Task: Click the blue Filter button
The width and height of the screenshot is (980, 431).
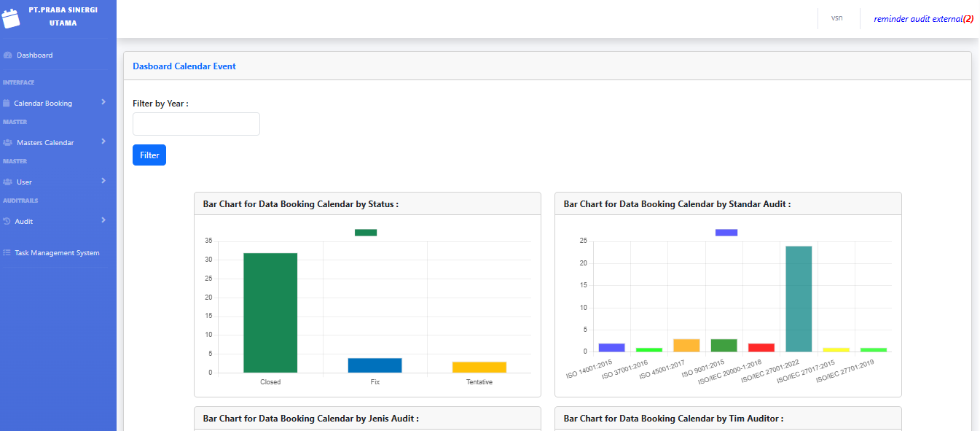Action: 149,155
